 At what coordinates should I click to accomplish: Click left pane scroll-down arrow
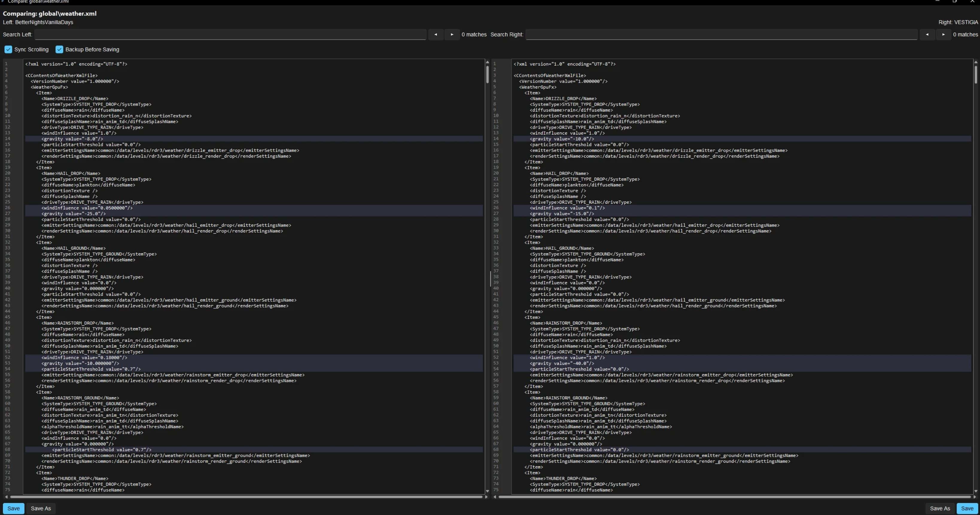coord(487,491)
